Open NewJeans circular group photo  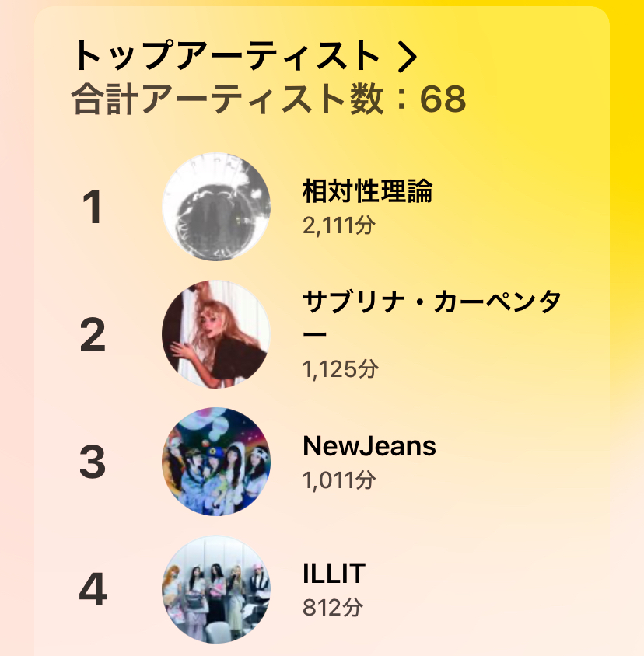[216, 462]
